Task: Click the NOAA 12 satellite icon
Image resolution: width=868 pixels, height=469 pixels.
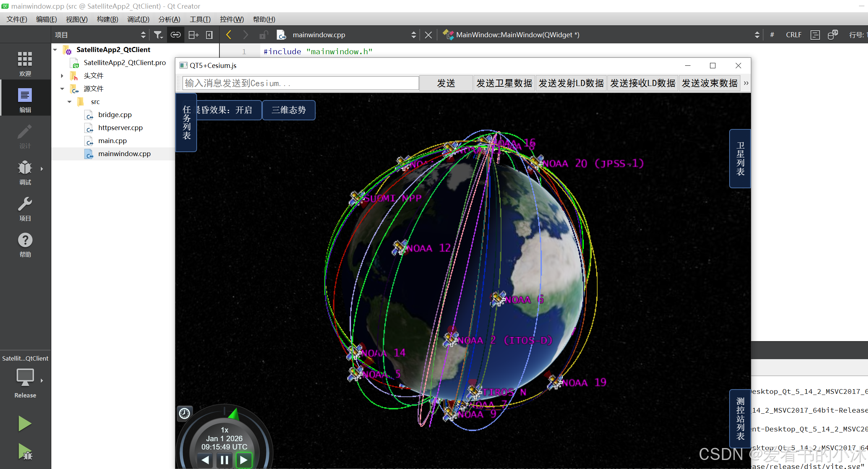Action: pyautogui.click(x=400, y=248)
